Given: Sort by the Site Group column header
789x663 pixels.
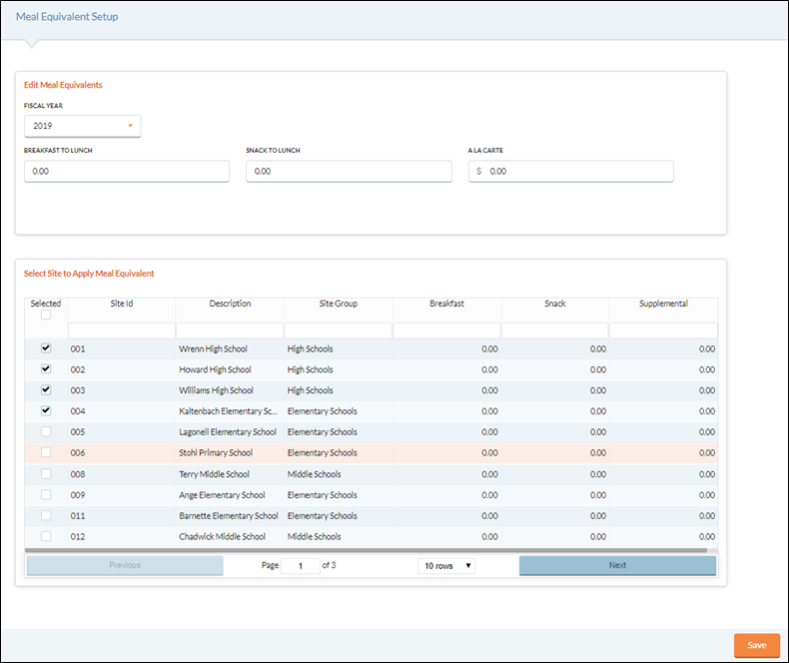Looking at the screenshot, I should tap(338, 303).
